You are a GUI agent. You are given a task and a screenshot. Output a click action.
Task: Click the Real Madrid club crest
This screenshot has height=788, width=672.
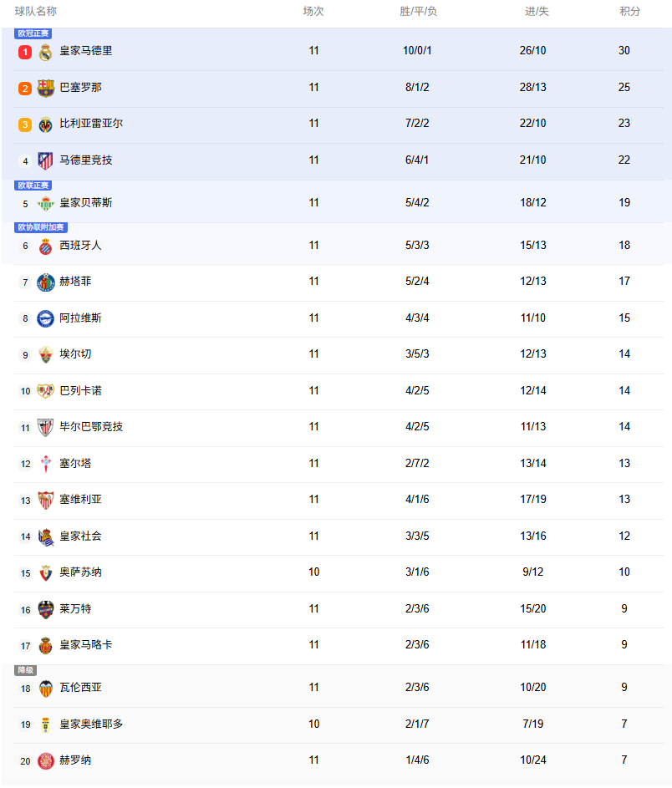click(46, 52)
